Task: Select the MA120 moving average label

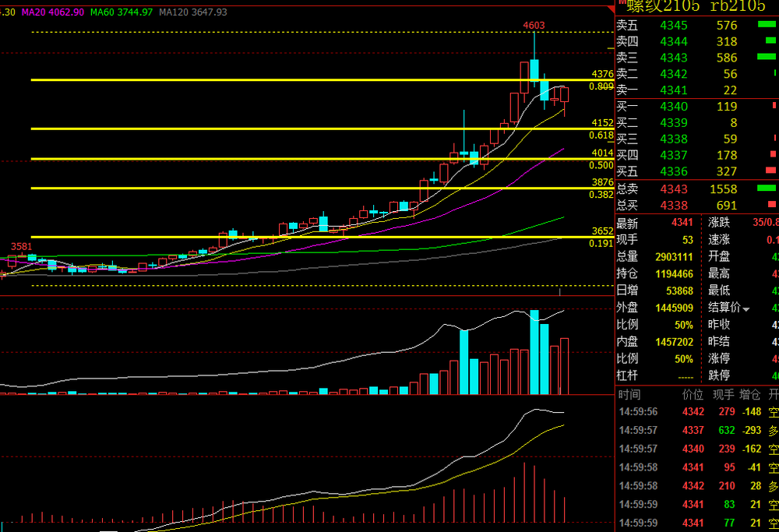Action: 192,12
